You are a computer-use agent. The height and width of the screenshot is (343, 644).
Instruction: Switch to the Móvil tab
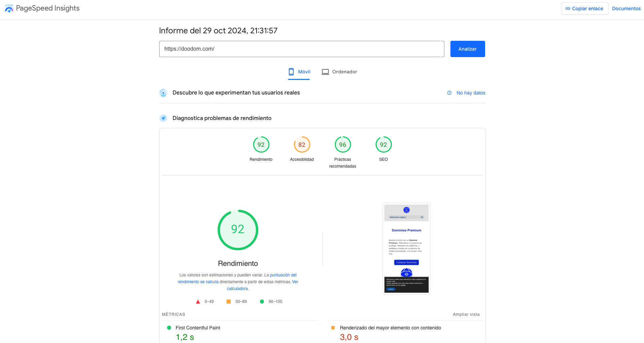pos(299,72)
